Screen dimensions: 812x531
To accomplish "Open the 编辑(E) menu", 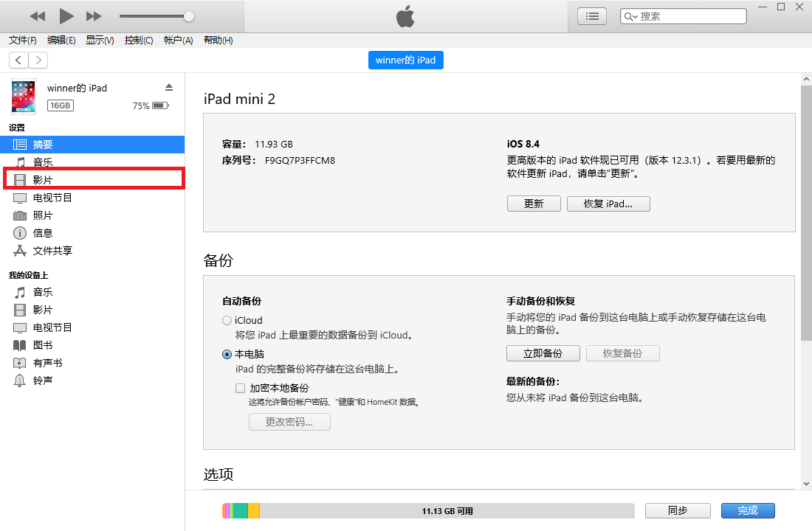I will pos(61,41).
